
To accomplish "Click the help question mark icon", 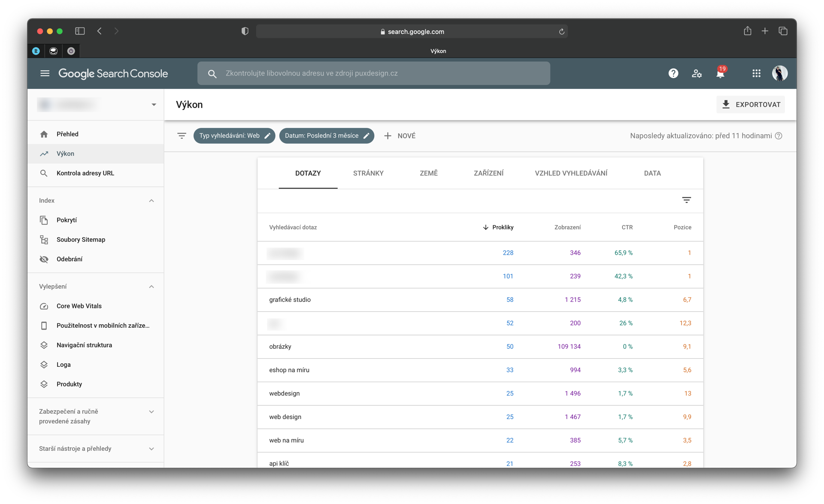I will click(673, 73).
